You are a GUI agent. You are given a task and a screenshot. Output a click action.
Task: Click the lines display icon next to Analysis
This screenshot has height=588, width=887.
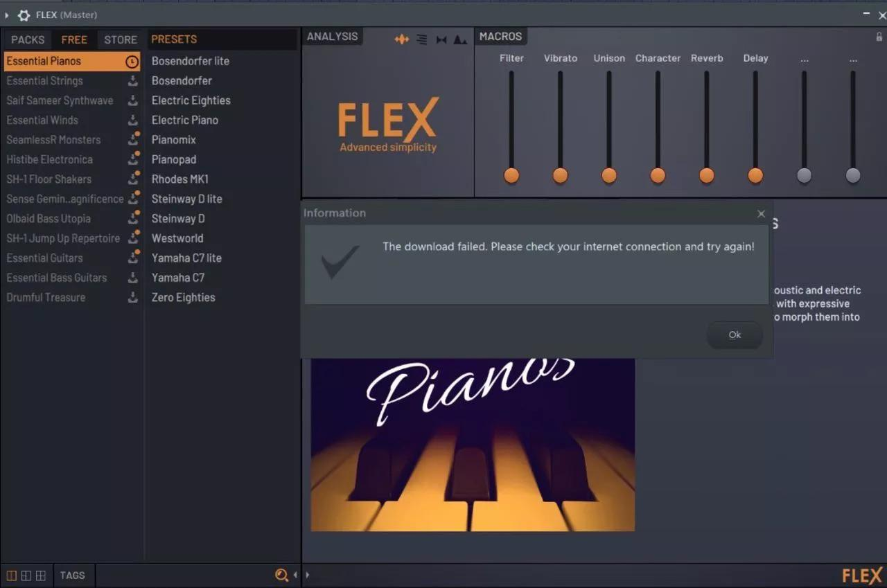pos(421,39)
